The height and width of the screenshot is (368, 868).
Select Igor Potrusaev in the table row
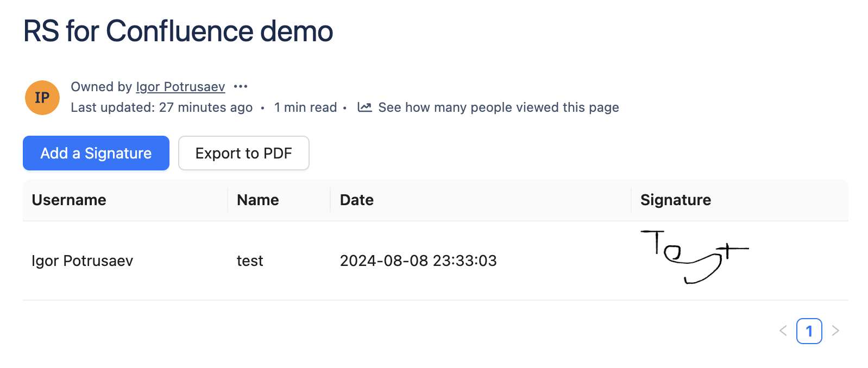click(83, 261)
